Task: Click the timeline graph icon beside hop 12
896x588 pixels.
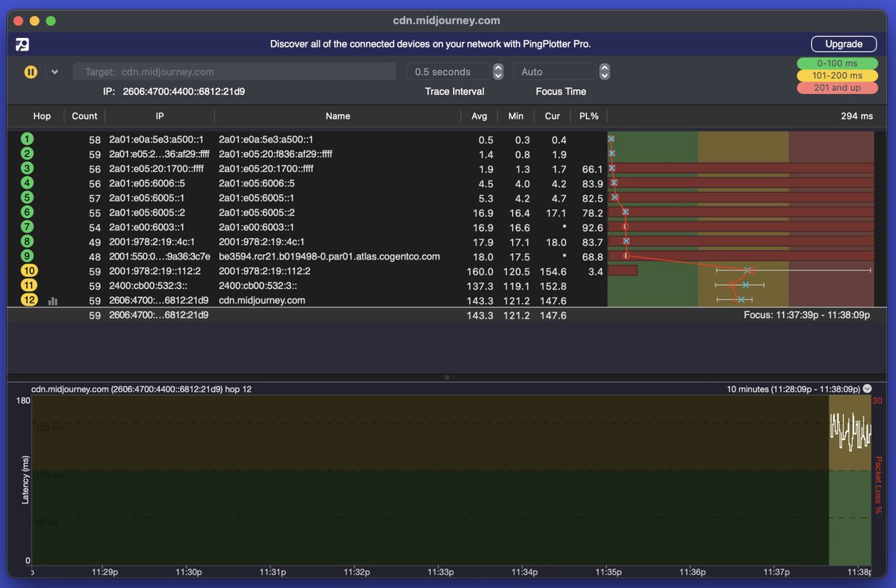Action: [x=53, y=301]
